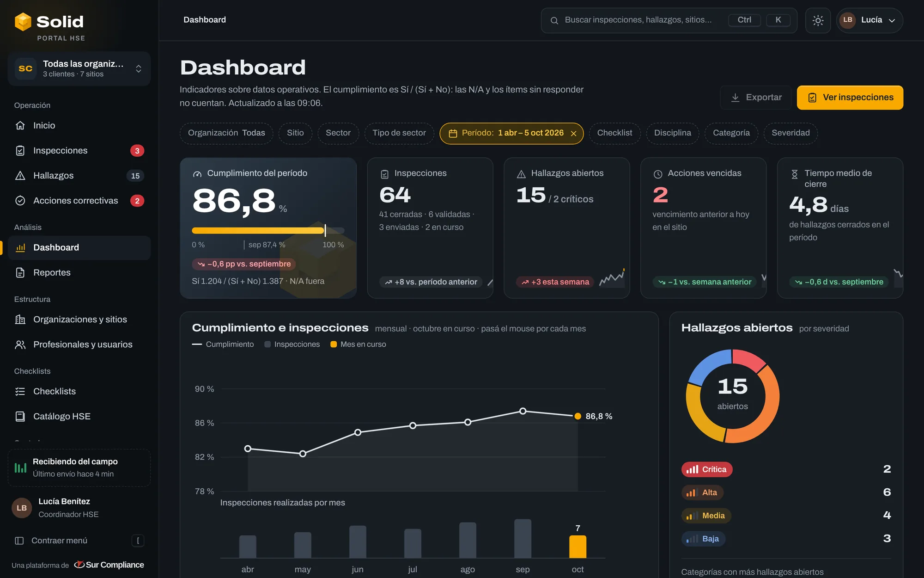Screen dimensions: 924x578
Task: Toggle the Mes en curso legend item
Action: click(359, 344)
